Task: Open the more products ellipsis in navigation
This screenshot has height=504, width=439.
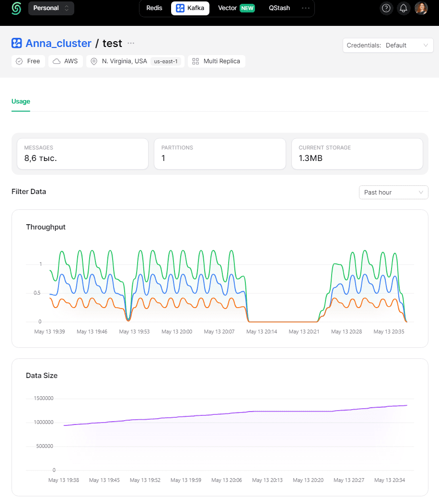Action: pos(306,8)
